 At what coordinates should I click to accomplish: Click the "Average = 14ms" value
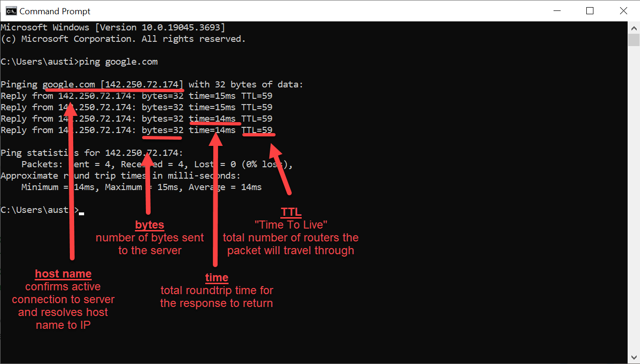[x=225, y=187]
